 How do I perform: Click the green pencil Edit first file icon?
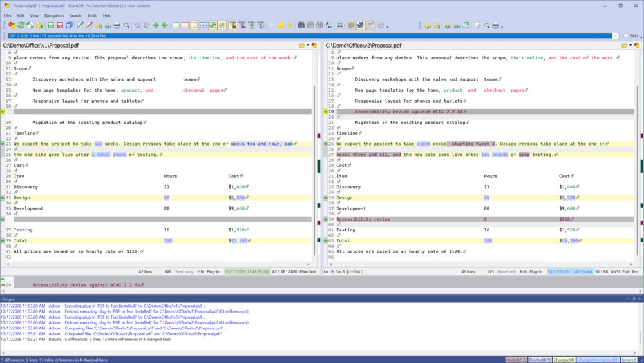pyautogui.click(x=80, y=26)
